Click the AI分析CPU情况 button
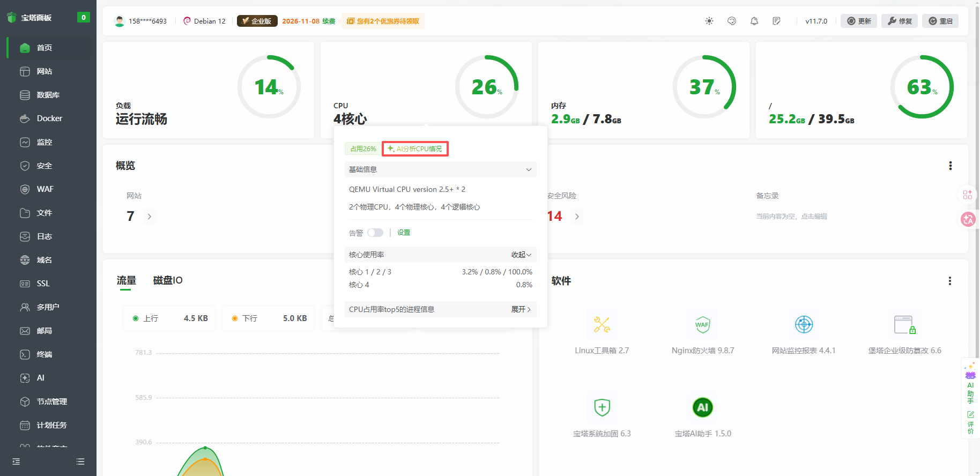 (x=415, y=148)
